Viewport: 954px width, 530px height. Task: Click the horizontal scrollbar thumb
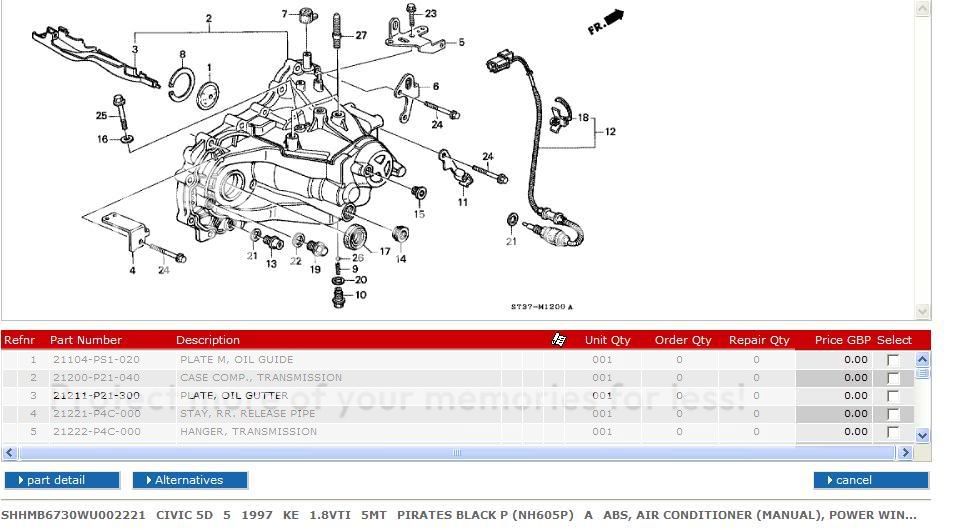point(457,453)
